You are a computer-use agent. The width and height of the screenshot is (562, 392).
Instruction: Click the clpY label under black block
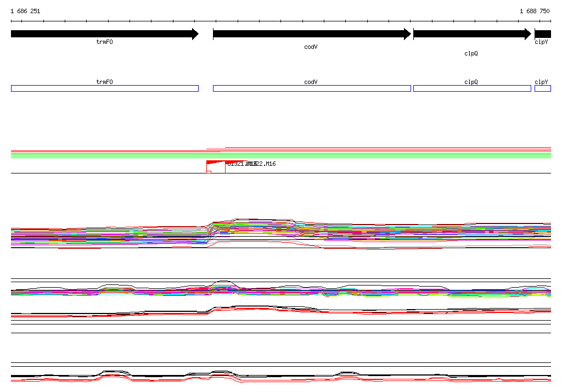pos(541,42)
